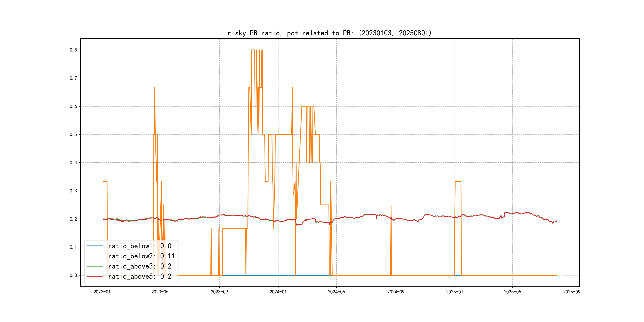Click the green ratio_above3 legend line swatch

click(94, 266)
